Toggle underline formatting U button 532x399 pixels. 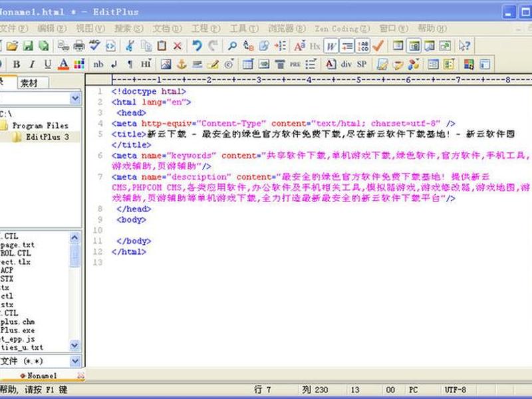coord(48,64)
